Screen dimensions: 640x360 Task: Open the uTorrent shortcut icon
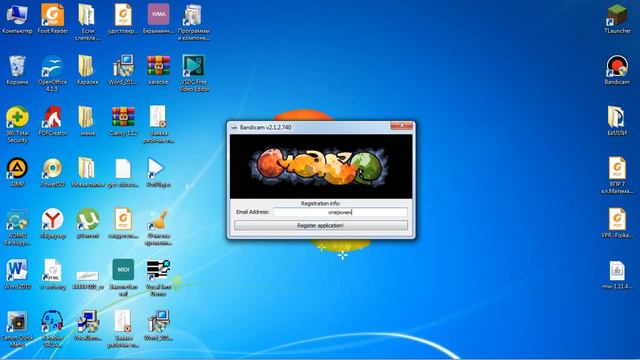point(87,223)
